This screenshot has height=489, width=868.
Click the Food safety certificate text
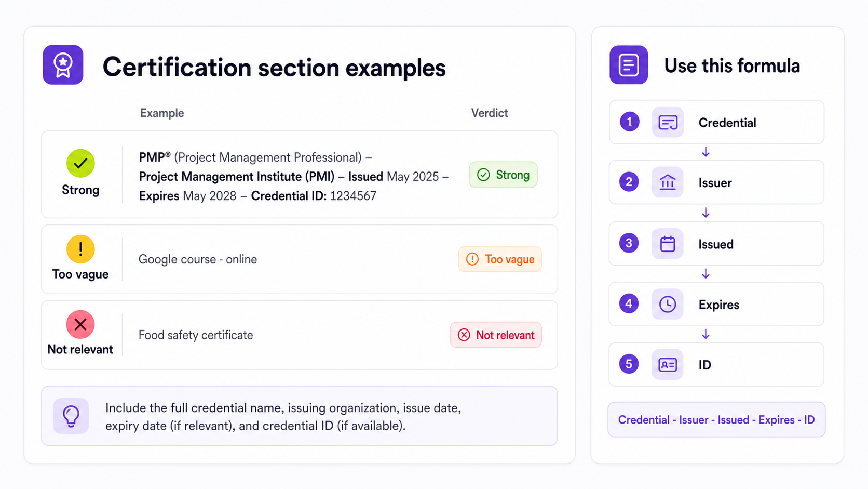pos(196,335)
